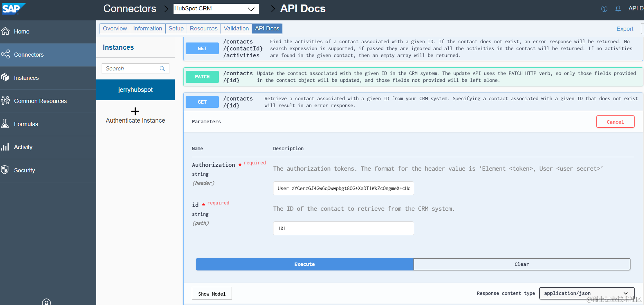Viewport: 644px width, 305px height.
Task: Switch to Information tab
Action: pos(148,28)
